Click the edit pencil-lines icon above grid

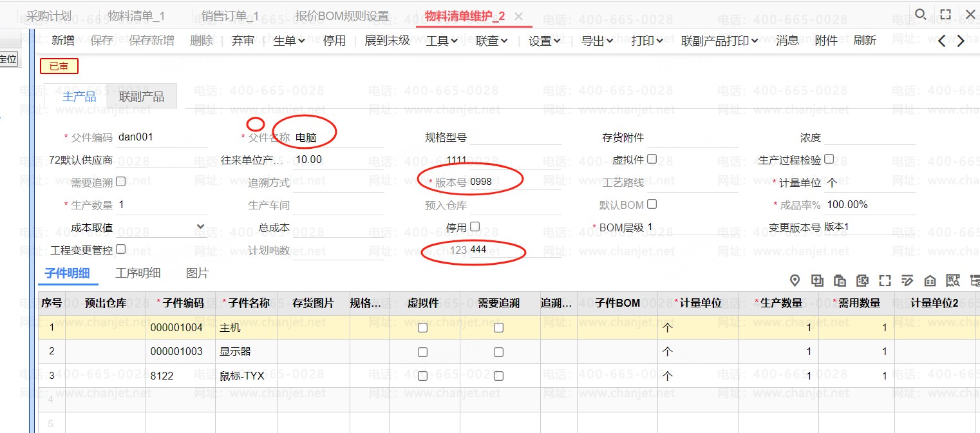(x=907, y=280)
